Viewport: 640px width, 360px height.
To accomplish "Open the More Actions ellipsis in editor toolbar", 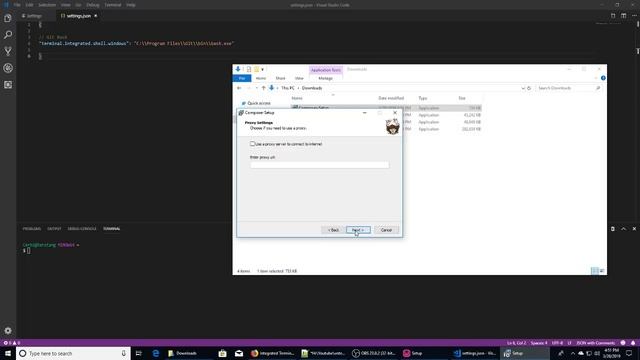I will click(634, 16).
